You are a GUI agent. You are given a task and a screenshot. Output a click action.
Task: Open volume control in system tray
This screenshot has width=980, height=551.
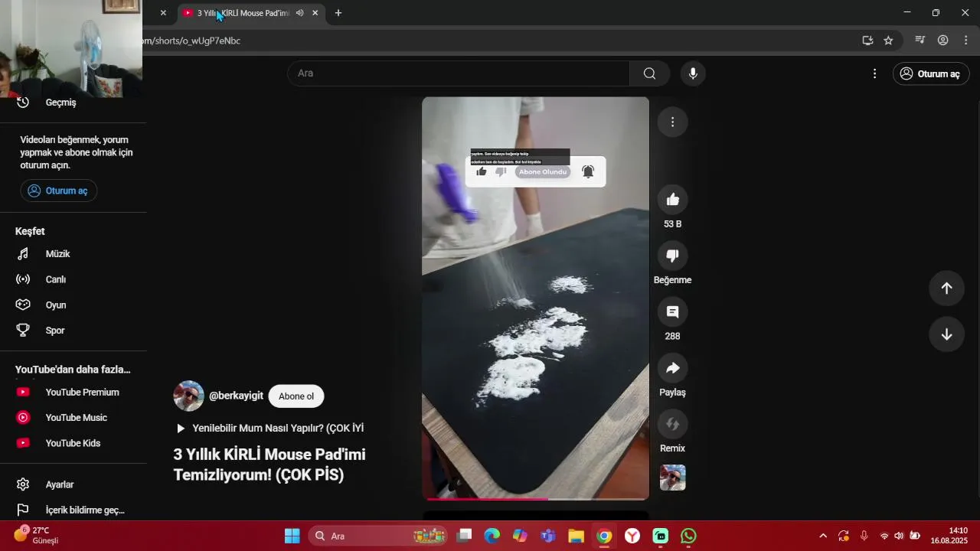(x=899, y=536)
